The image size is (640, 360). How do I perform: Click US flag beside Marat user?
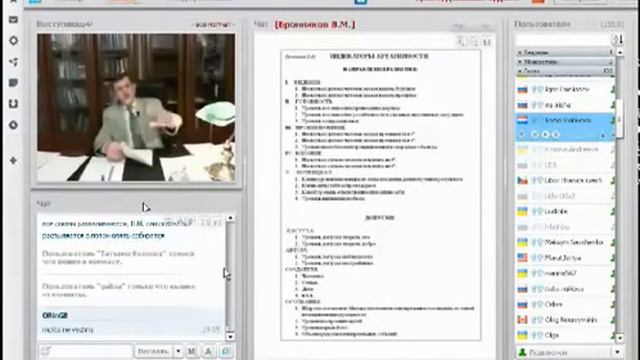522,258
